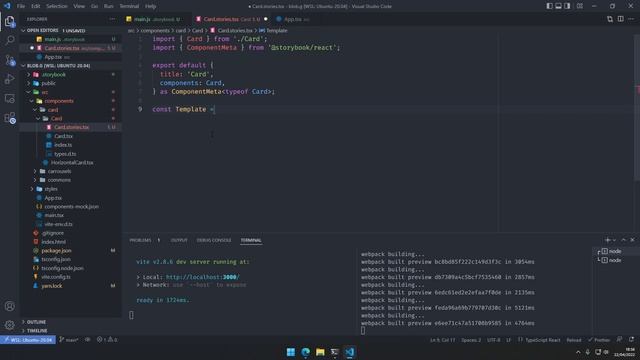Switch to the App.tsx editor tab

coord(293,19)
